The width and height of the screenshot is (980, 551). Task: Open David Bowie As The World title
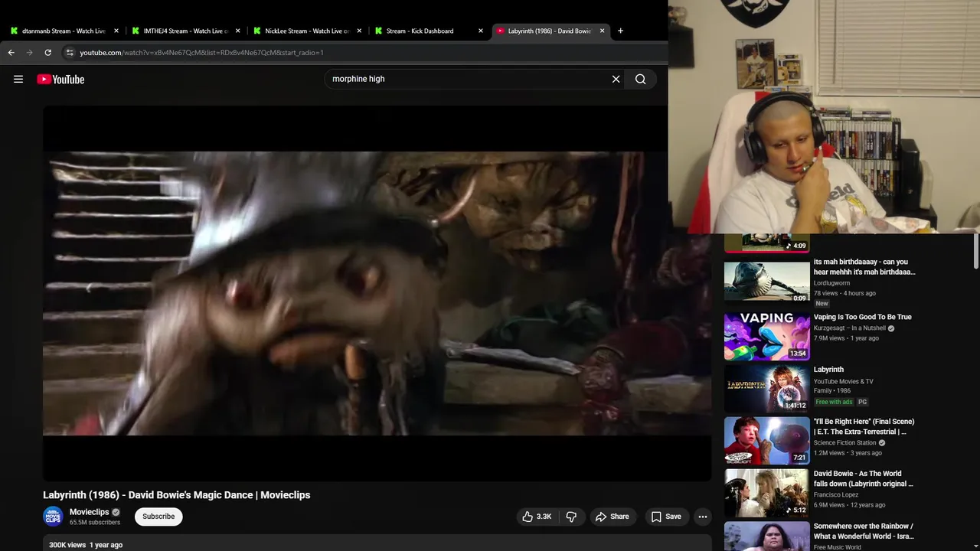coord(863,478)
